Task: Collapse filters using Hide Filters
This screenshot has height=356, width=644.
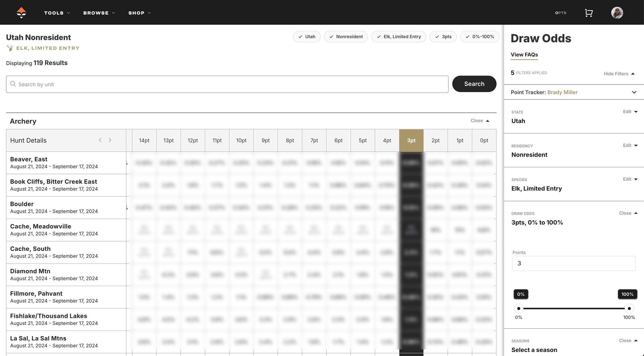Action: (619, 74)
